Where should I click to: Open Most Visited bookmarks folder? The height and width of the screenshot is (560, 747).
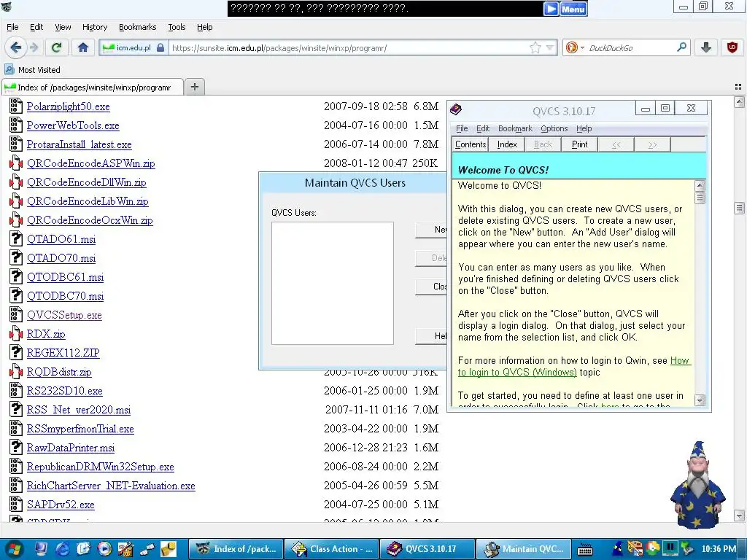click(x=32, y=70)
